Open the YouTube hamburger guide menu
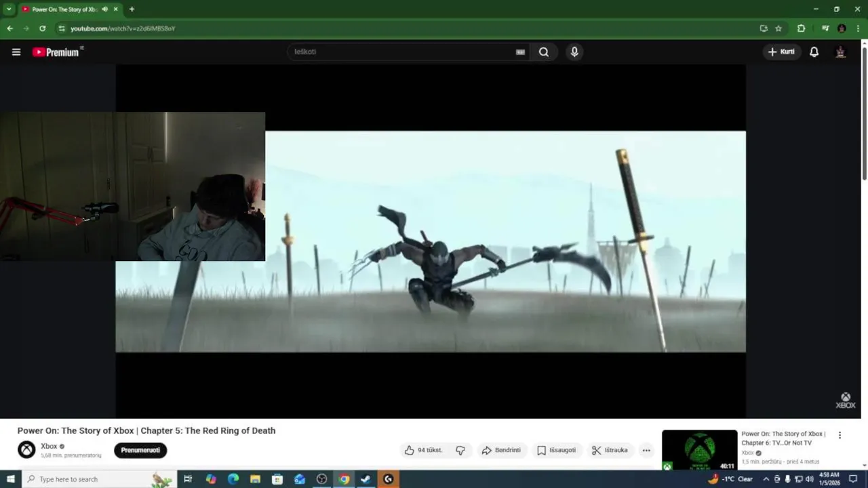Viewport: 868px width, 488px height. pyautogui.click(x=16, y=52)
